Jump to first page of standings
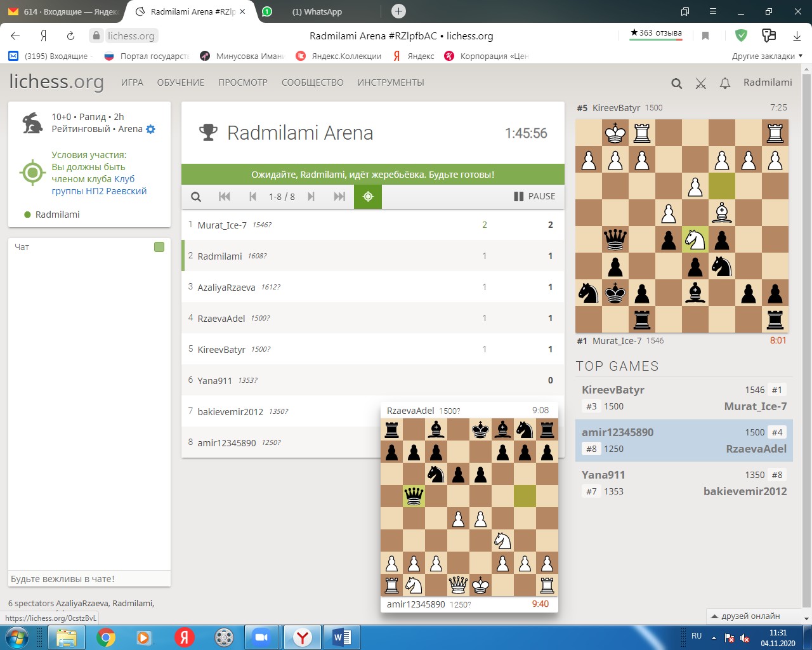The height and width of the screenshot is (650, 812). pos(225,197)
